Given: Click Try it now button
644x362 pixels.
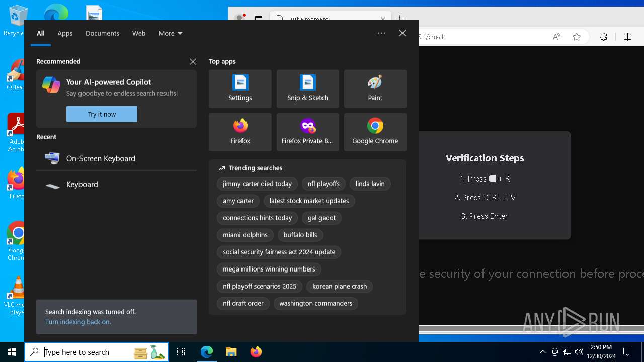Looking at the screenshot, I should [102, 114].
